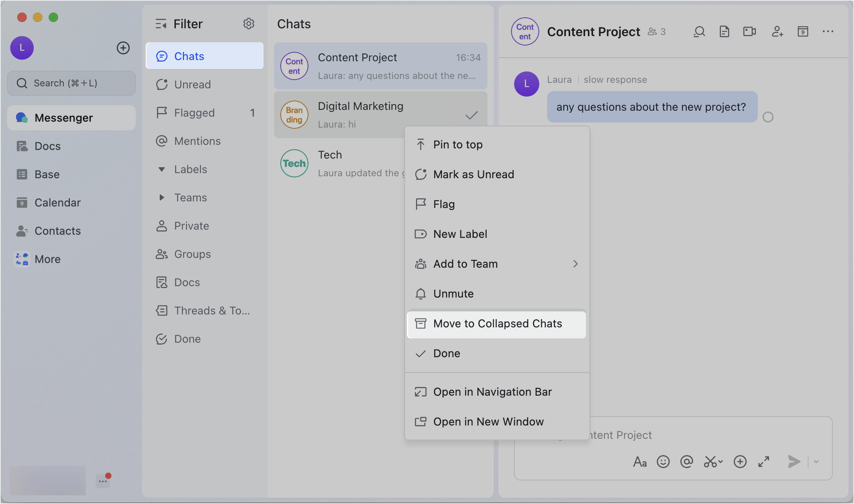Click the circular plus button beside avatar
Screen dimensions: 854x504
click(x=123, y=48)
